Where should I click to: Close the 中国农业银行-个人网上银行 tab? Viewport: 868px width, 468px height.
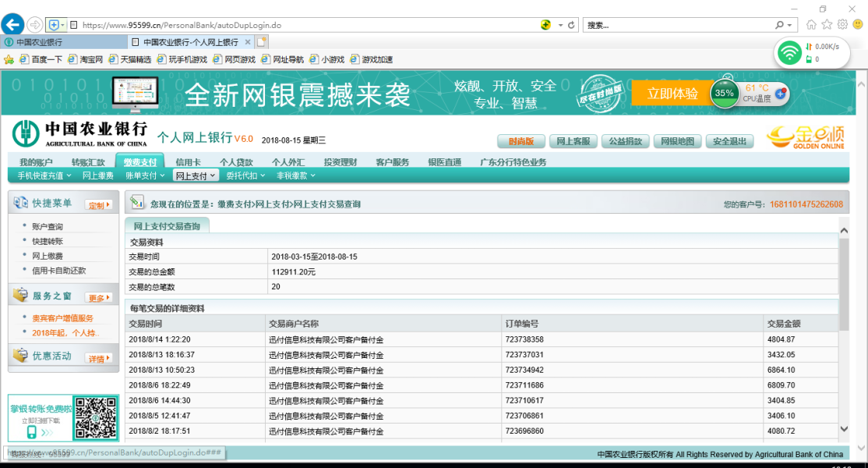[248, 42]
